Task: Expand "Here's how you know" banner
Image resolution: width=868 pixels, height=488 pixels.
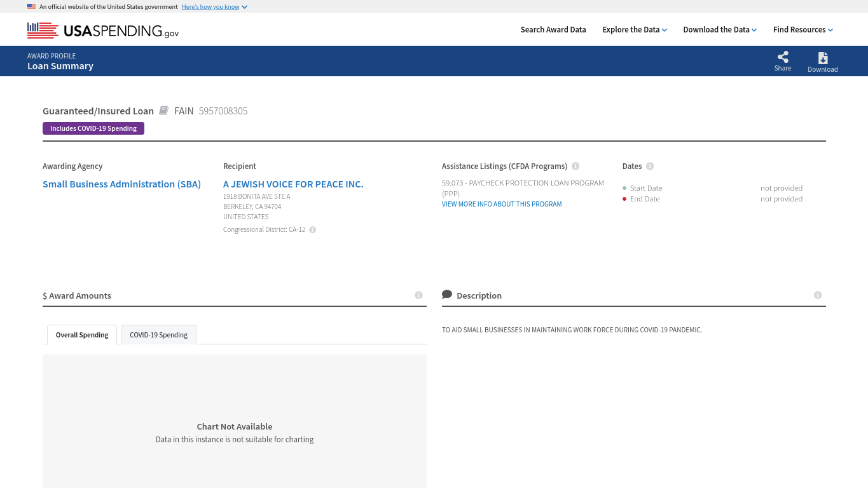Action: [x=214, y=7]
